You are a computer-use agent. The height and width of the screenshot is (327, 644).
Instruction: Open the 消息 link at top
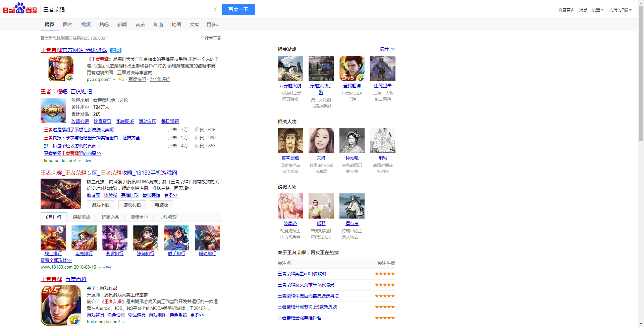click(583, 10)
